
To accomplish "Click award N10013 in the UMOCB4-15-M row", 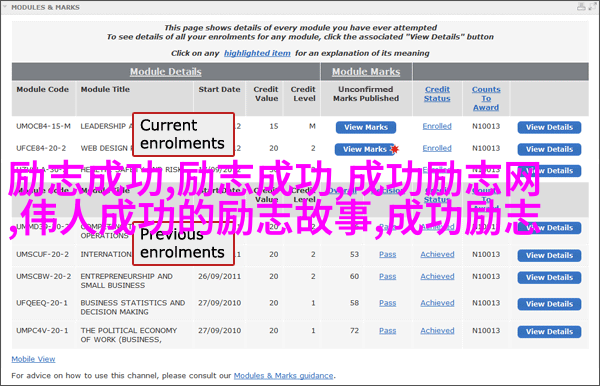I will (486, 126).
